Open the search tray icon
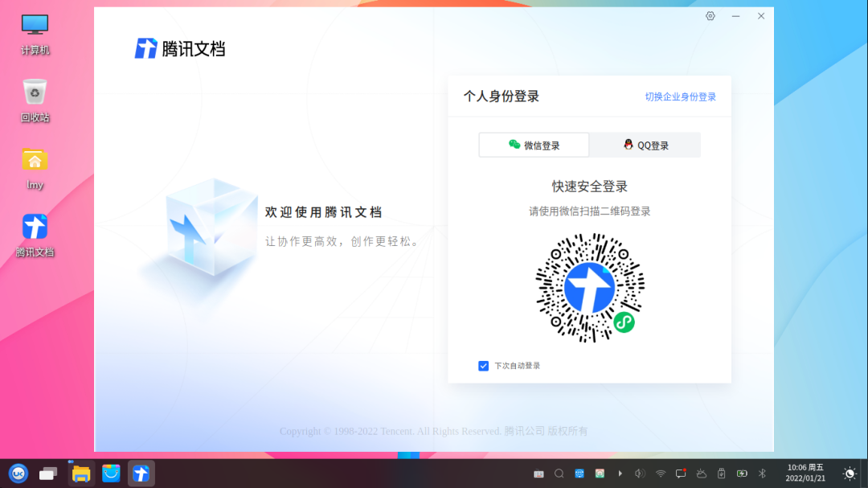 (559, 474)
